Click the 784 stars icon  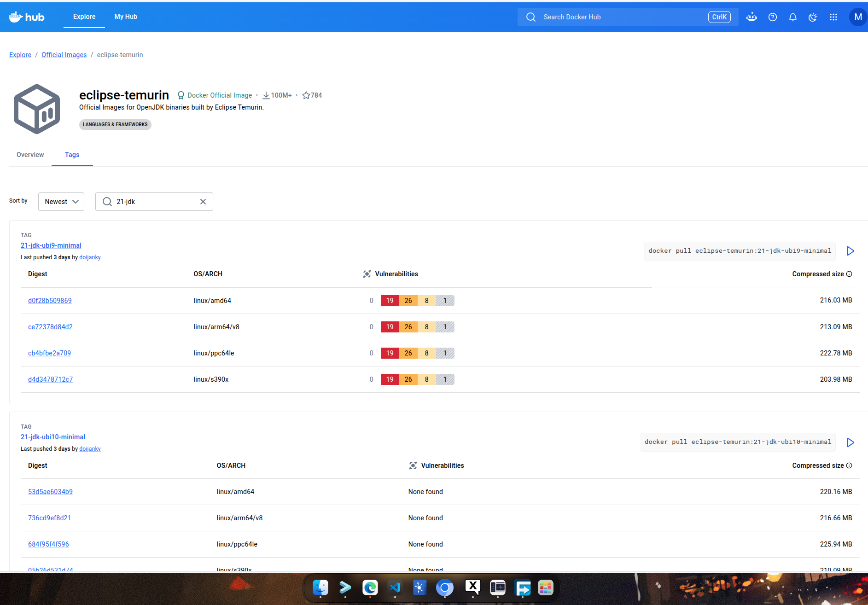306,95
